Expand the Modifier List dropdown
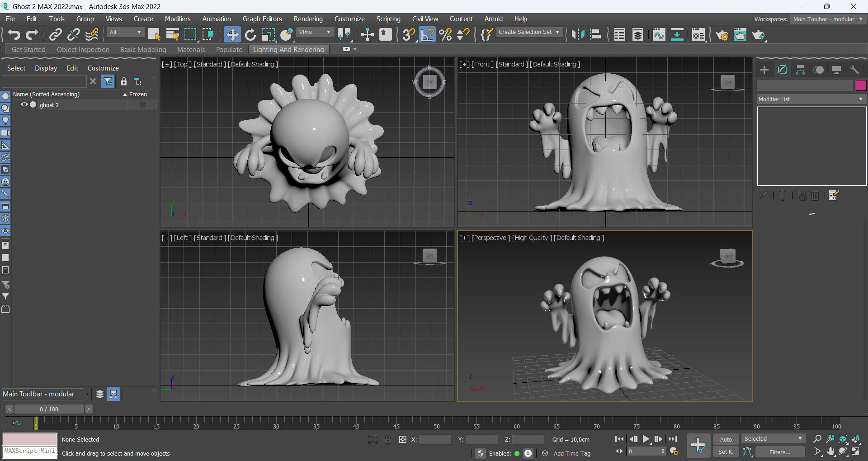Image resolution: width=868 pixels, height=461 pixels. pos(811,99)
